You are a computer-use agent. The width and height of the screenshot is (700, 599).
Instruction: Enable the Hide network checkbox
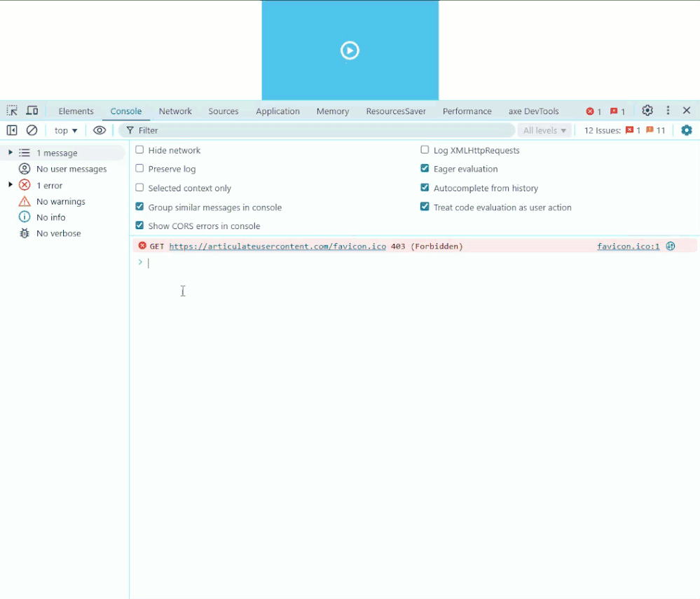coord(139,149)
